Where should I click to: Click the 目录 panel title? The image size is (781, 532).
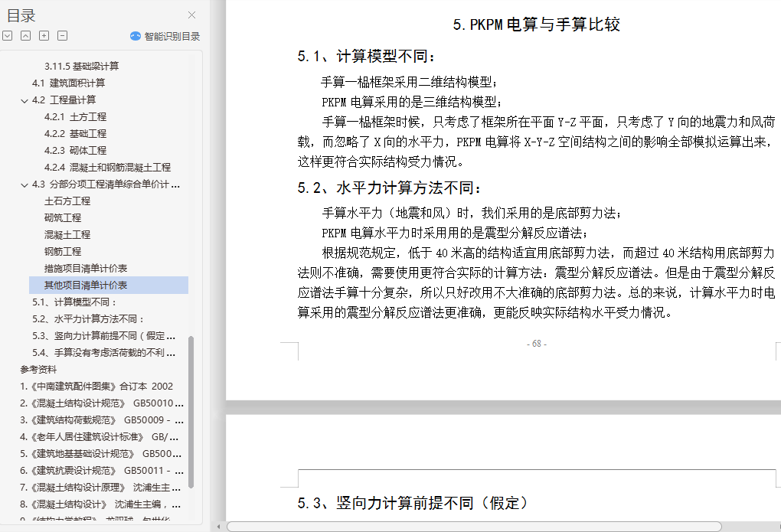[x=21, y=16]
